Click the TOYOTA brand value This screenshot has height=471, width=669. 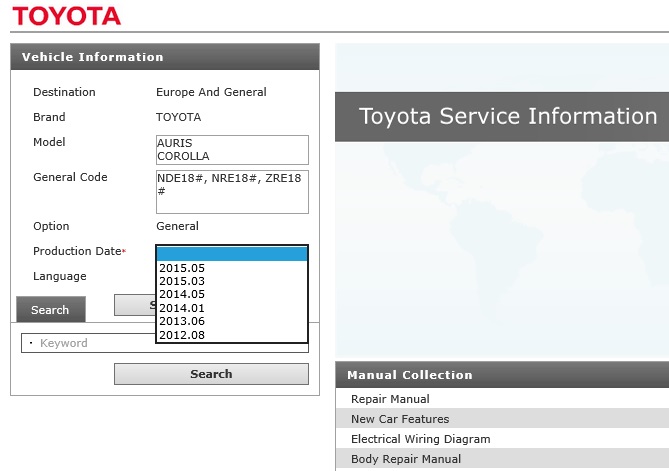(178, 117)
